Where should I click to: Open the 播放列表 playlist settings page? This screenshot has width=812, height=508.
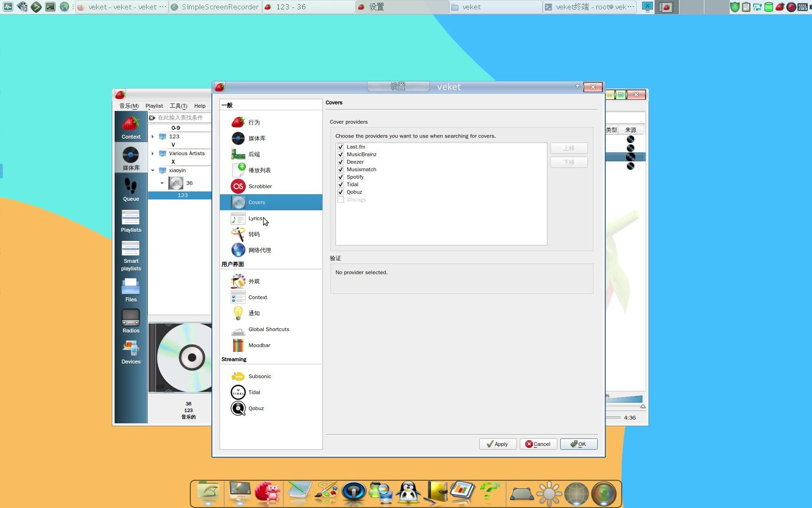pyautogui.click(x=271, y=170)
